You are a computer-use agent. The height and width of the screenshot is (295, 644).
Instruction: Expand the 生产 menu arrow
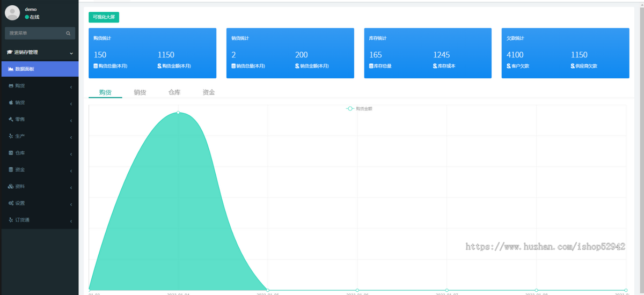click(71, 137)
